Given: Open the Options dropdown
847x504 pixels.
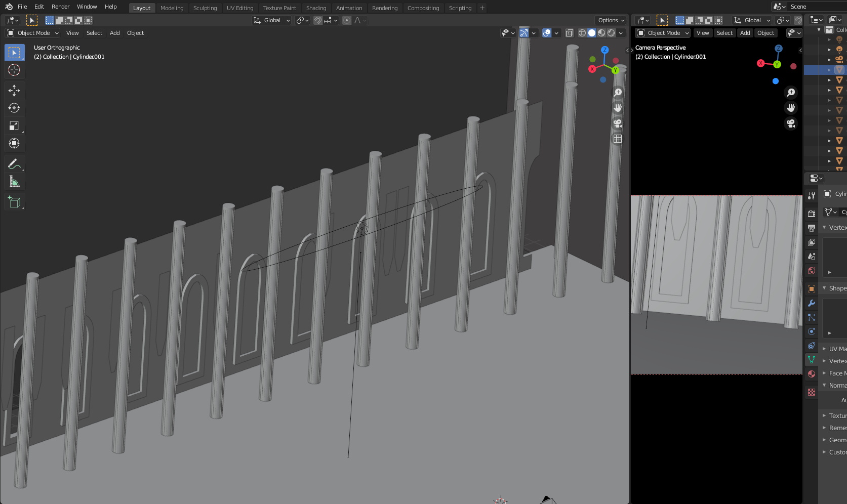Looking at the screenshot, I should tap(611, 20).
